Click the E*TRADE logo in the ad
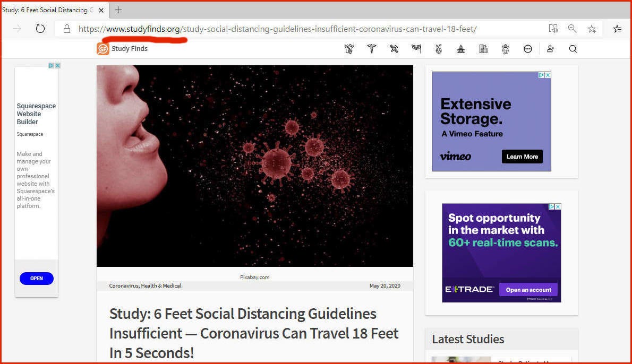The height and width of the screenshot is (364, 632). [469, 290]
